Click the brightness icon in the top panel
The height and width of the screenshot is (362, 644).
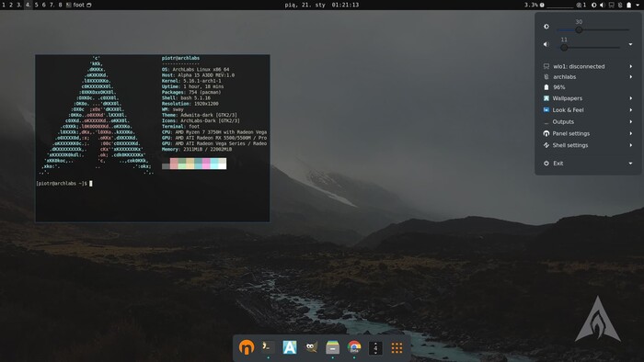[594, 5]
